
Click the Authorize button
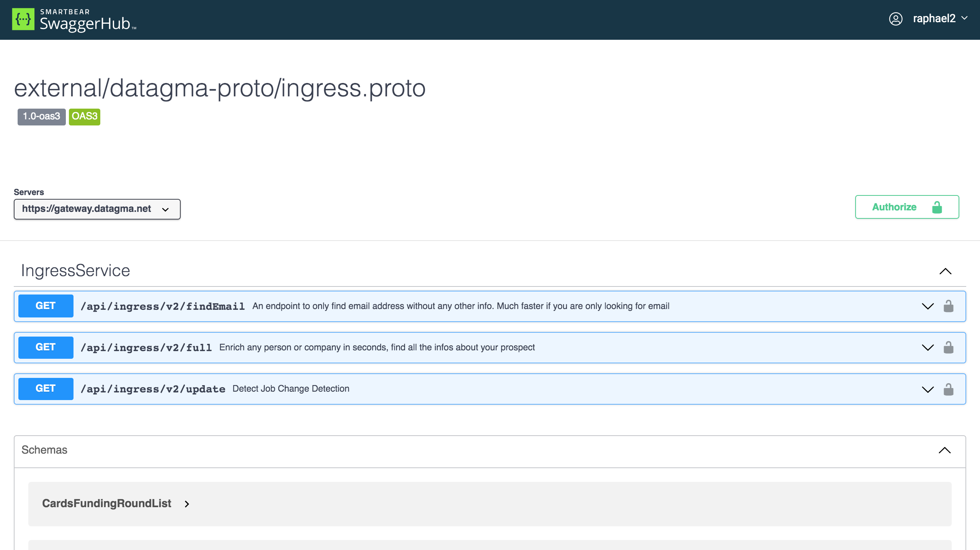pyautogui.click(x=907, y=207)
